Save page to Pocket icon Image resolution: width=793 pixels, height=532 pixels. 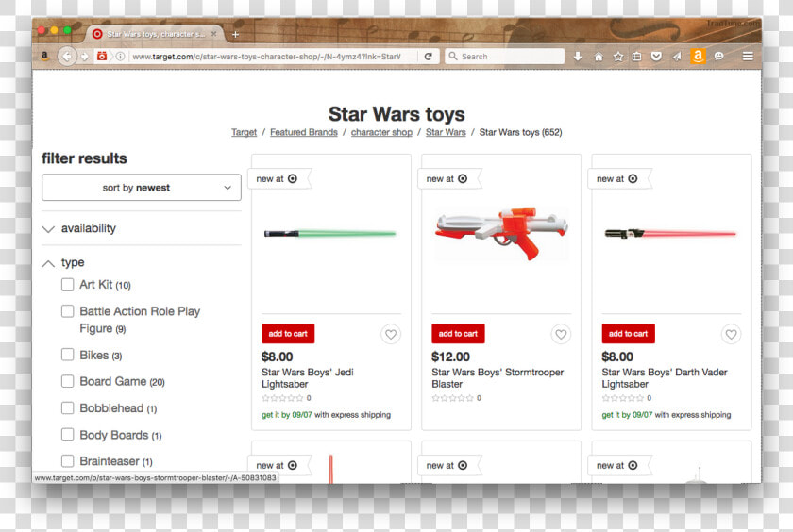(x=656, y=56)
